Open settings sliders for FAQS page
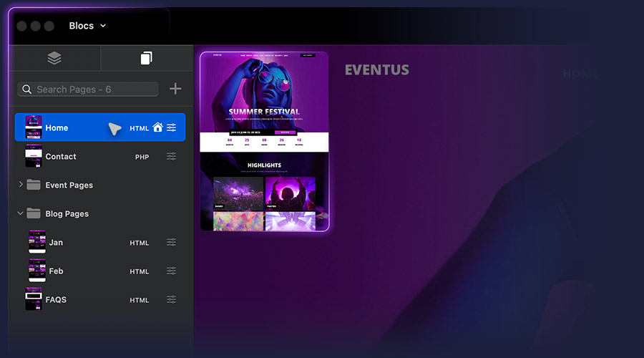This screenshot has height=358, width=644. tap(172, 299)
